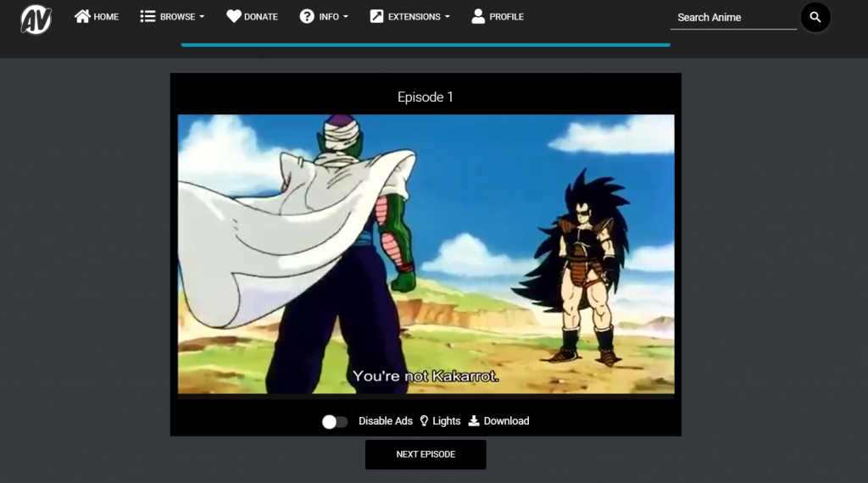Toggle the Disable Ads switch

tap(335, 422)
